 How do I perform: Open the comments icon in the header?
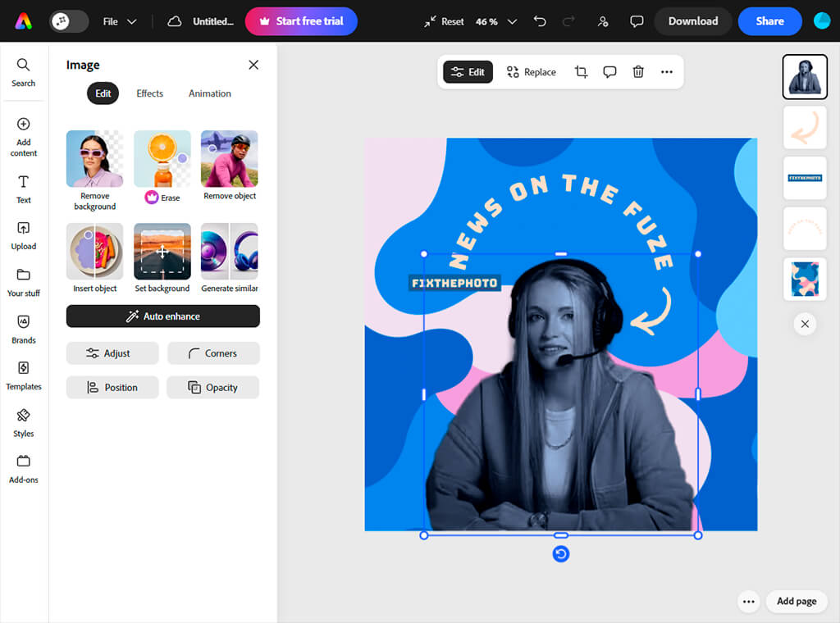[637, 21]
